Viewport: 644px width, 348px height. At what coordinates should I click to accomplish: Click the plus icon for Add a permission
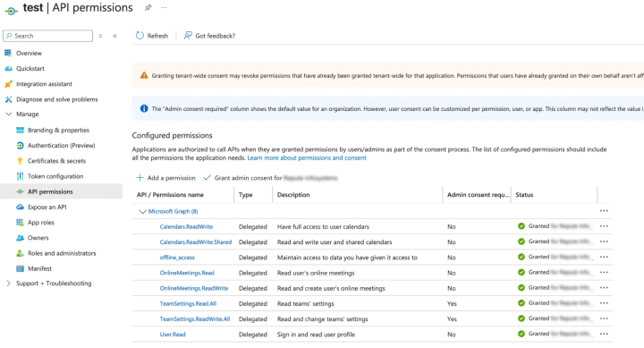[140, 177]
